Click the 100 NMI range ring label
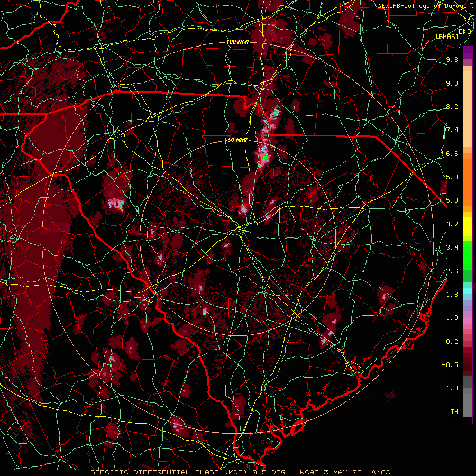The height and width of the screenshot is (476, 476). tap(237, 42)
